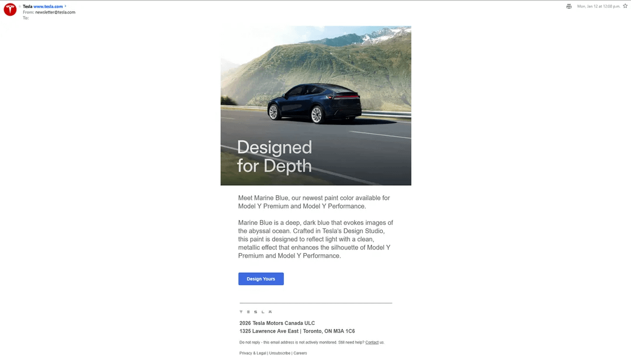Print this email using the printer icon
The image size is (631, 364).
point(568,6)
